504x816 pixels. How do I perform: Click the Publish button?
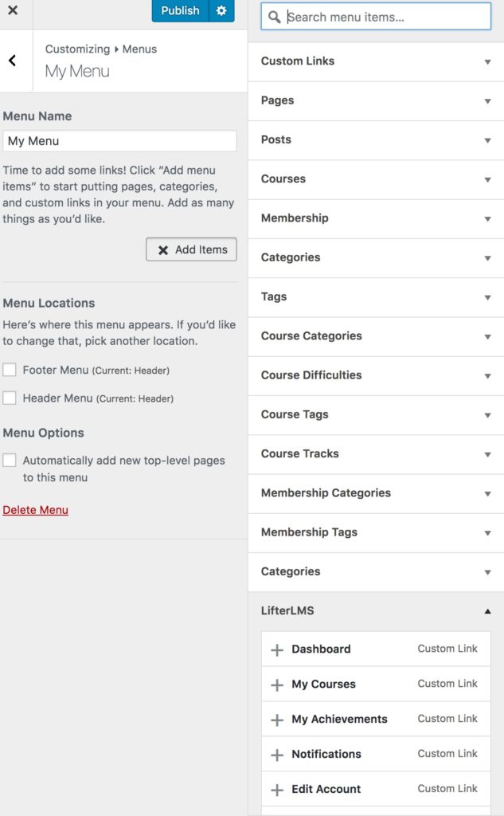[x=180, y=10]
